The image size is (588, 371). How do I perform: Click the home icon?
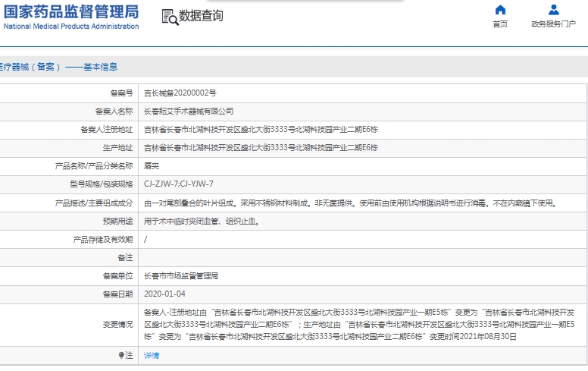point(500,10)
